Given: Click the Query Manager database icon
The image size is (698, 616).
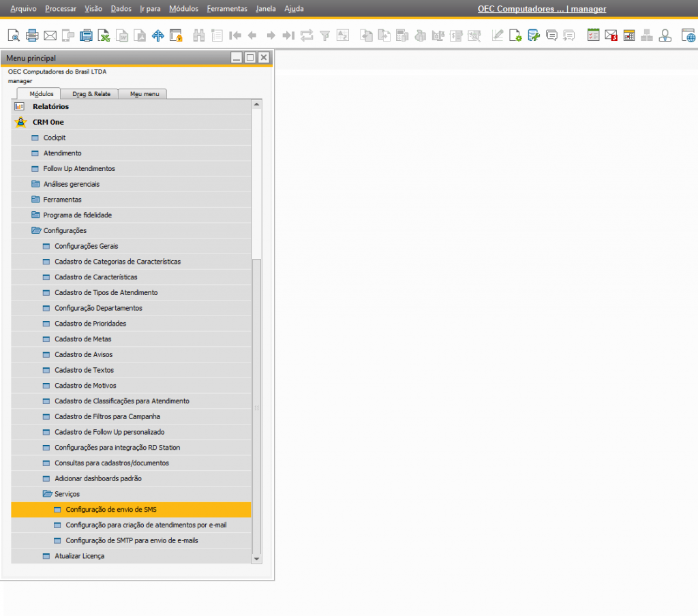Looking at the screenshot, I should 534,35.
